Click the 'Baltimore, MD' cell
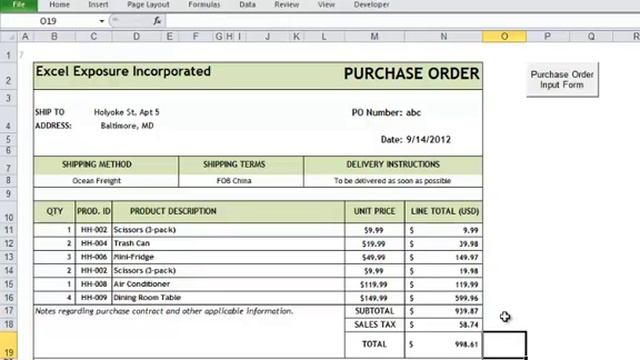The height and width of the screenshot is (360, 640). tap(127, 126)
